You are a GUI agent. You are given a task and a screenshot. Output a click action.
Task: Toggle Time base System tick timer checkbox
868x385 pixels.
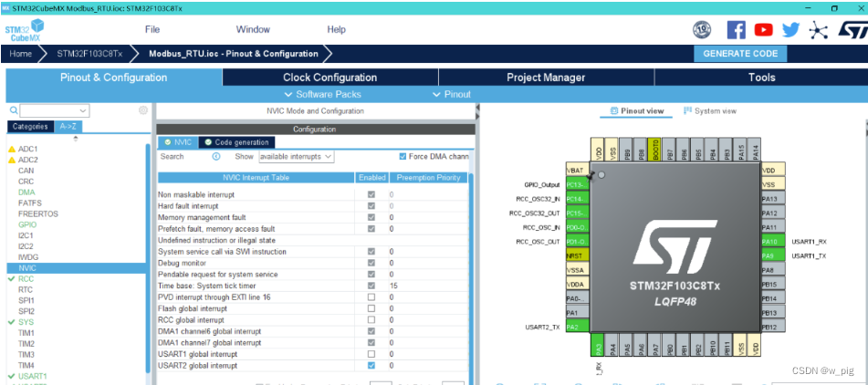tap(371, 286)
